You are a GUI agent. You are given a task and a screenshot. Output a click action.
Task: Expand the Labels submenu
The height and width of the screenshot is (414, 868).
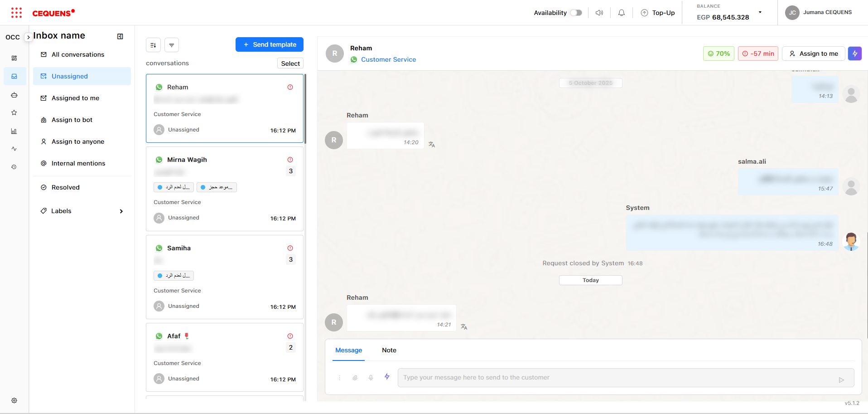121,211
